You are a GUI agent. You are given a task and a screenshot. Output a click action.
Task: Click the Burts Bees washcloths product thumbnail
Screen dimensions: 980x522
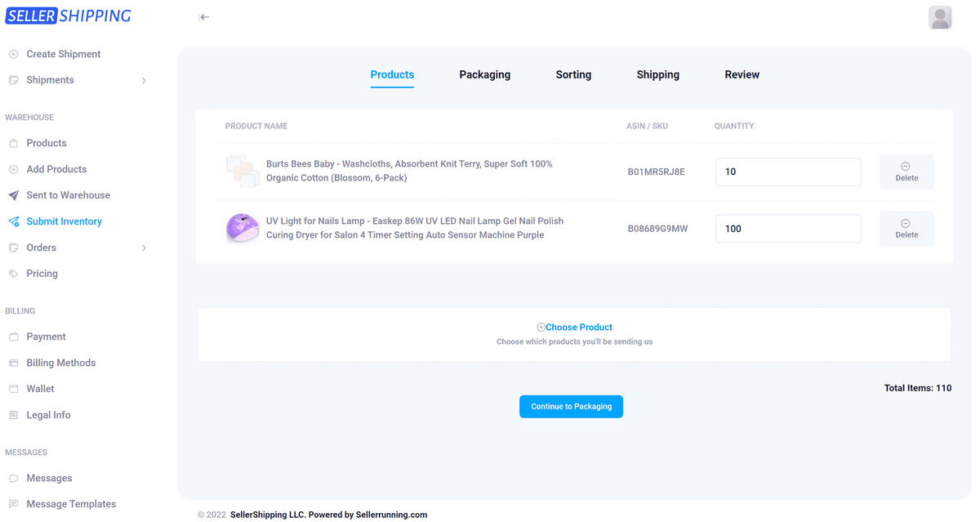[242, 171]
